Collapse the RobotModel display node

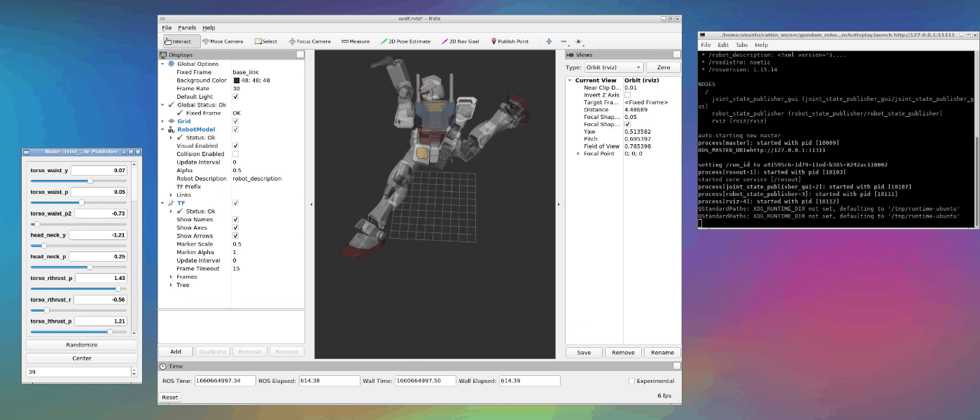(x=163, y=129)
